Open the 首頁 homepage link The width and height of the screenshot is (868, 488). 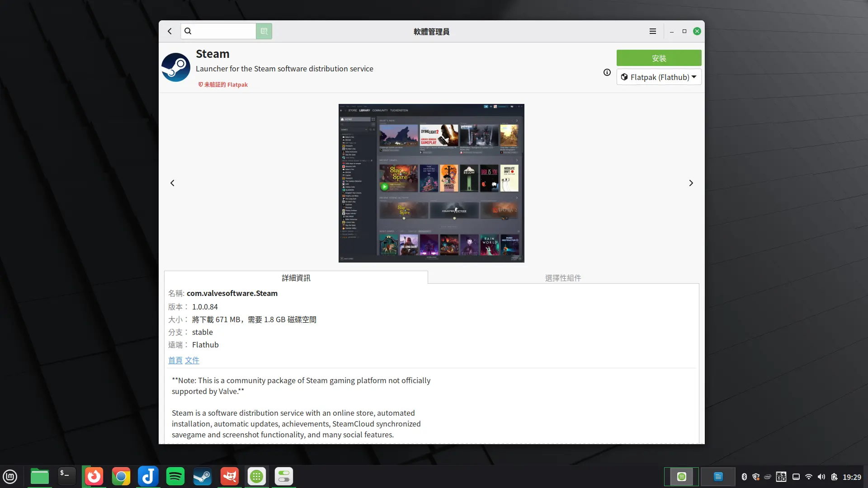point(176,360)
